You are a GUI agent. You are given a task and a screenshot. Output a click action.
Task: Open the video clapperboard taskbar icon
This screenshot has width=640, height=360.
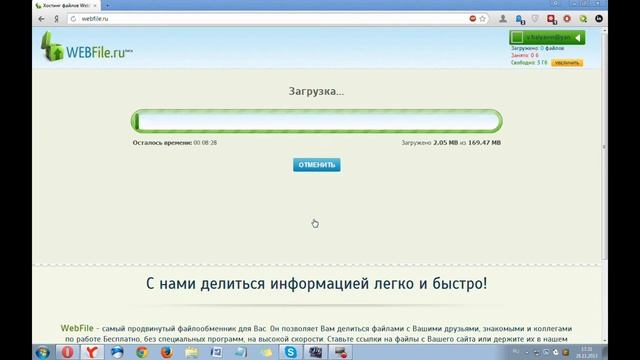click(316, 352)
